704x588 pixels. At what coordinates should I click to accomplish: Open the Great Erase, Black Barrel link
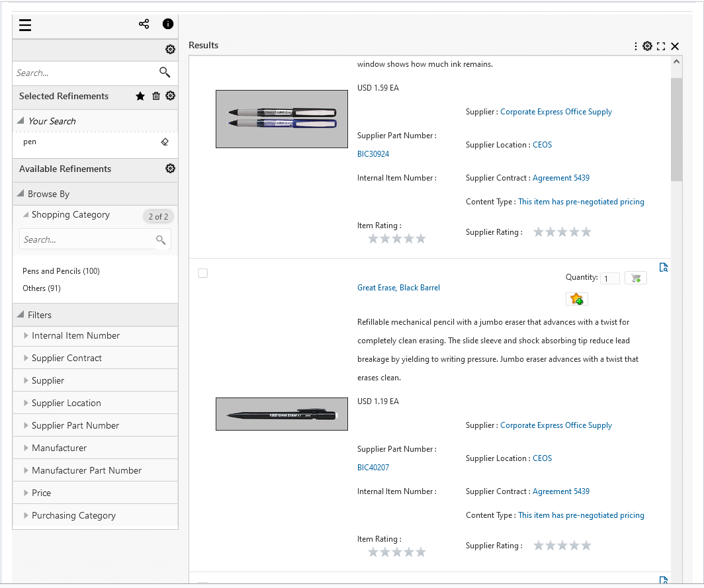click(398, 288)
